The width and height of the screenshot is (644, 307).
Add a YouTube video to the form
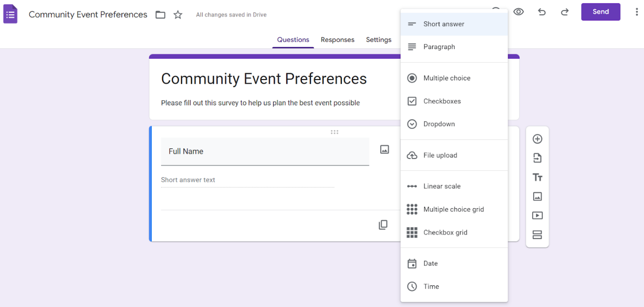537,215
